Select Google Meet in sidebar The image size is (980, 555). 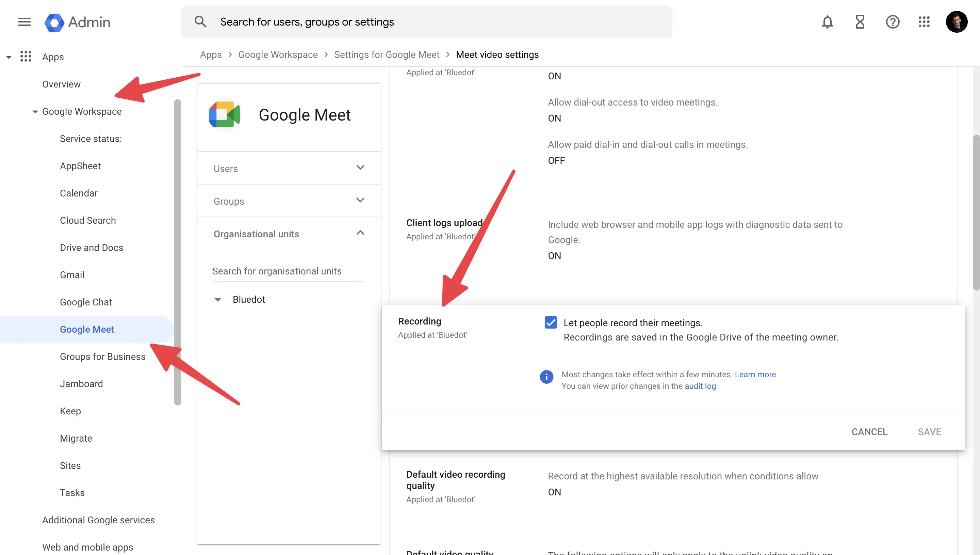pyautogui.click(x=87, y=329)
